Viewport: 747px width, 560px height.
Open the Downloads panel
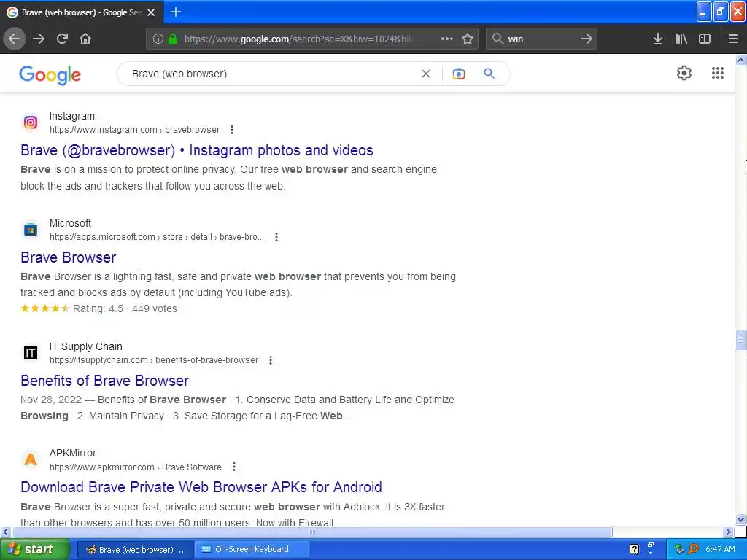click(x=658, y=39)
